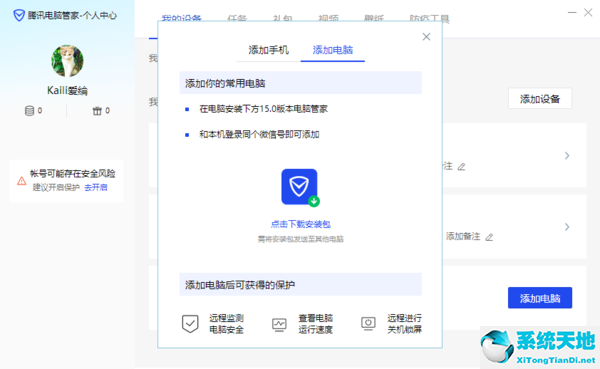Click the remote security shield check icon
This screenshot has width=600, height=369.
pyautogui.click(x=190, y=324)
